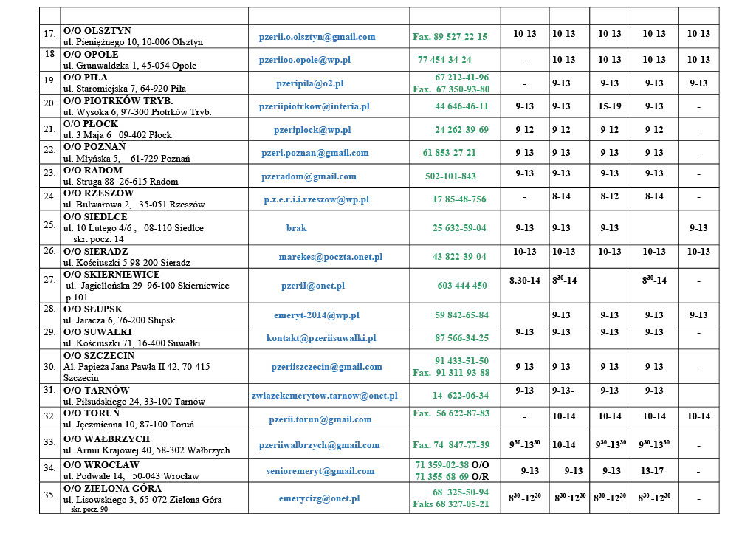Select the O/O SZCZECIN heading
756x536 pixels.
(99, 356)
